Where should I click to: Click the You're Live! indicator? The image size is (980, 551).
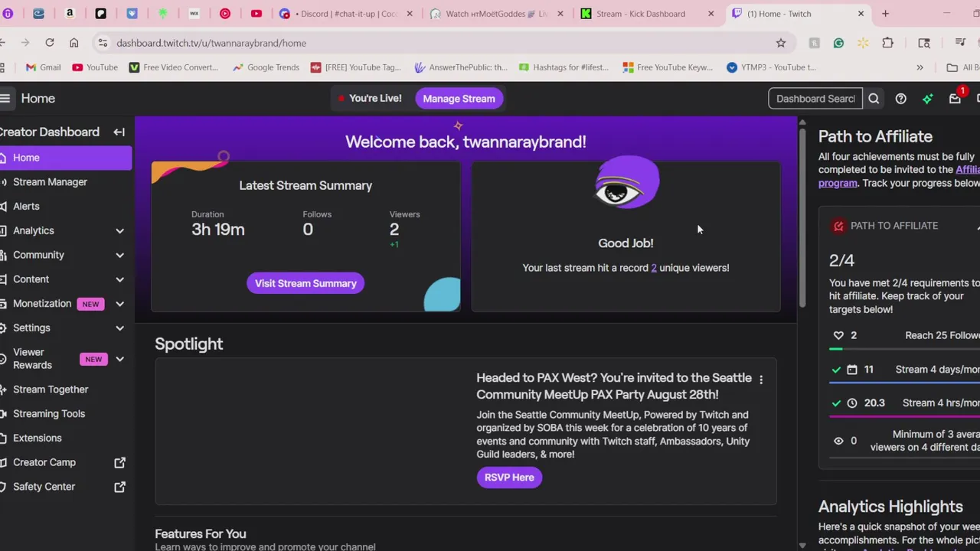(x=369, y=99)
